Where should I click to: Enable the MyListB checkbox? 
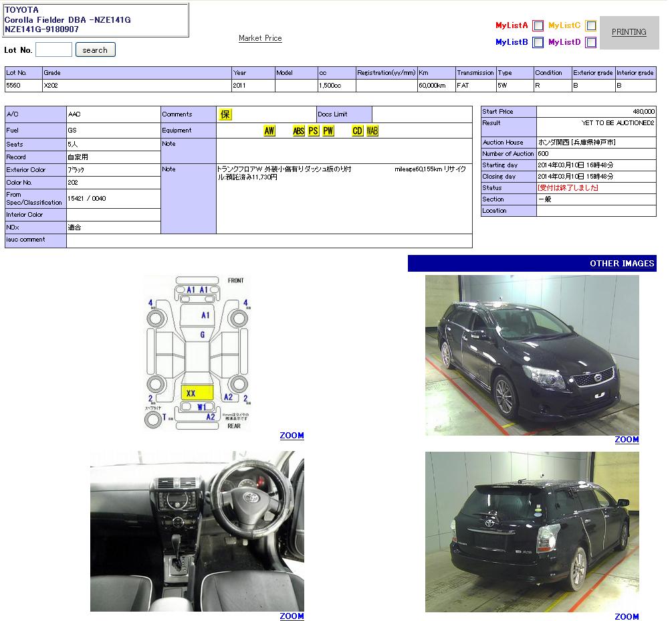coord(538,43)
